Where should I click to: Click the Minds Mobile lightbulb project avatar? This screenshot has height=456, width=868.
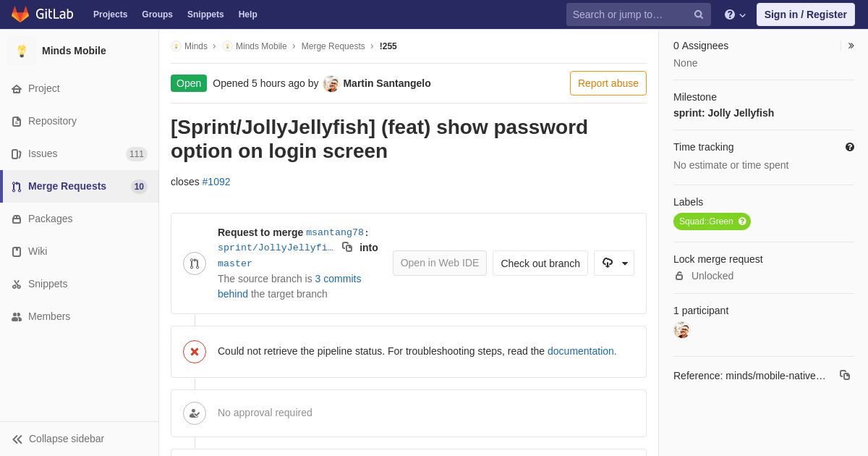[22, 51]
